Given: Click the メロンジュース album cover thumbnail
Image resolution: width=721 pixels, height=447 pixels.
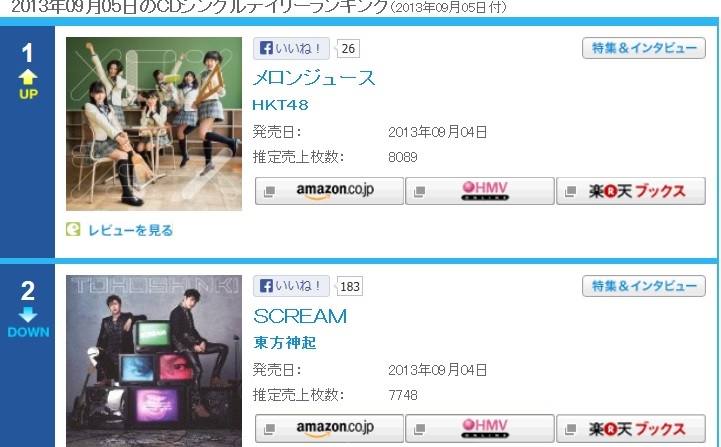Looking at the screenshot, I should [154, 124].
